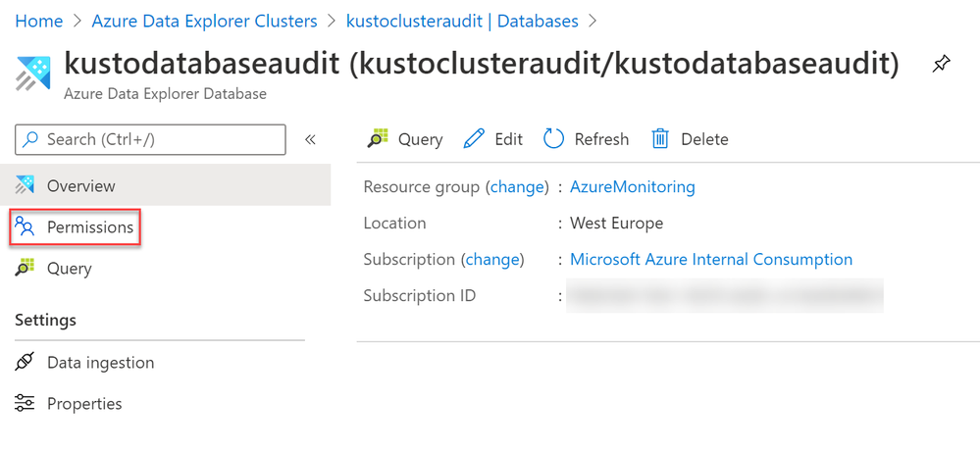Select the Subscription ID label
The width and height of the screenshot is (980, 451).
coord(420,295)
